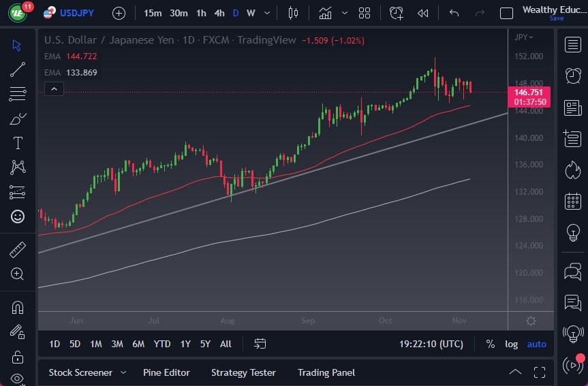Switch to the Strategy Tester tab
The height and width of the screenshot is (386, 588).
point(243,372)
